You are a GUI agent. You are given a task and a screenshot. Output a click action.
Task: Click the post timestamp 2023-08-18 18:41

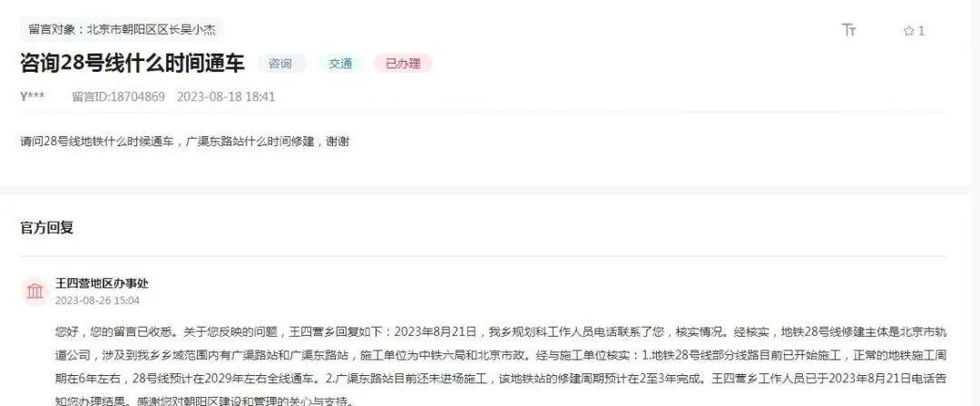point(226,97)
